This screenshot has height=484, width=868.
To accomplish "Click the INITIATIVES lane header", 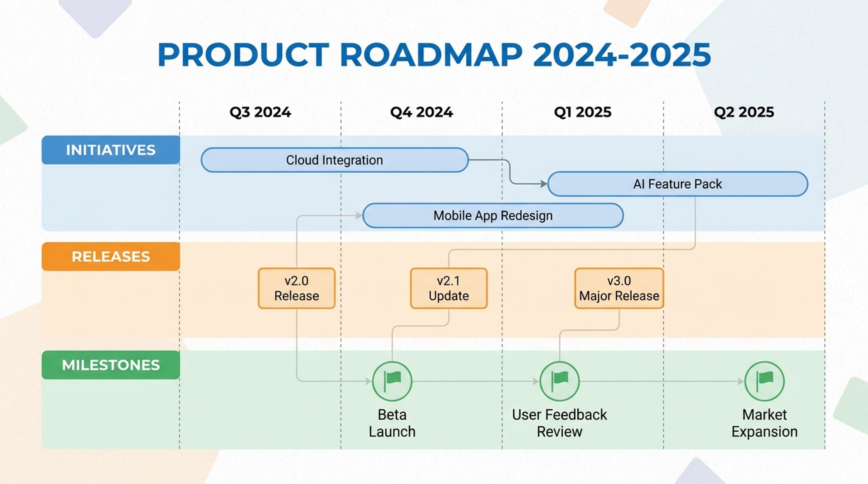I will click(x=111, y=150).
